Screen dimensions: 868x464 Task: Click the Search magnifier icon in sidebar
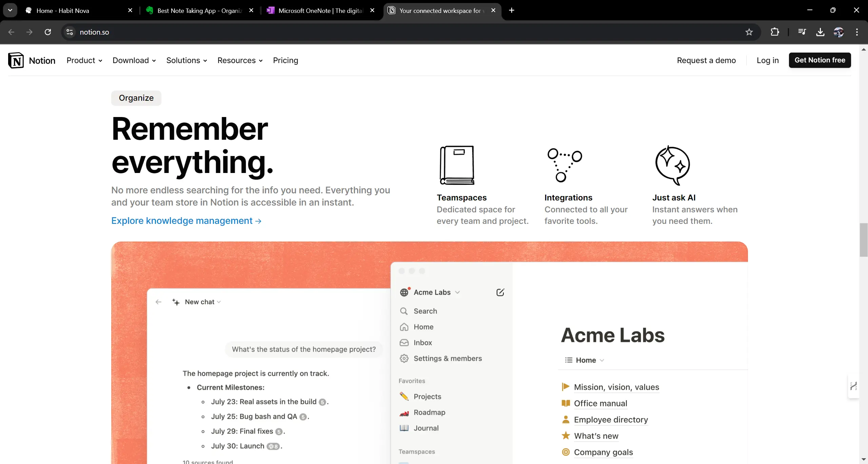pos(404,311)
